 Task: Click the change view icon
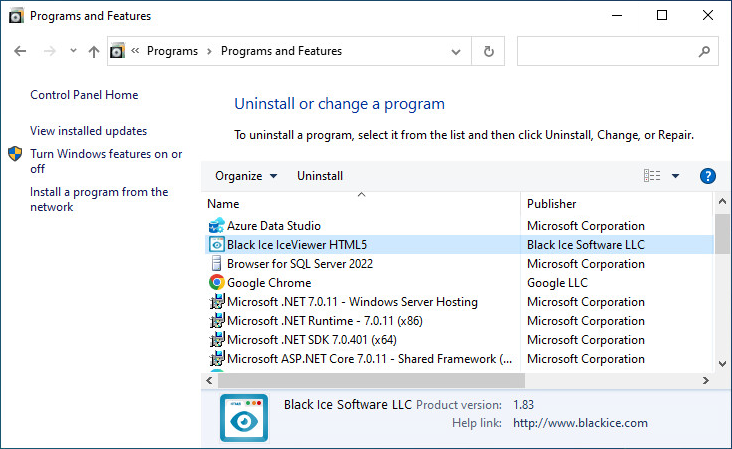point(652,176)
